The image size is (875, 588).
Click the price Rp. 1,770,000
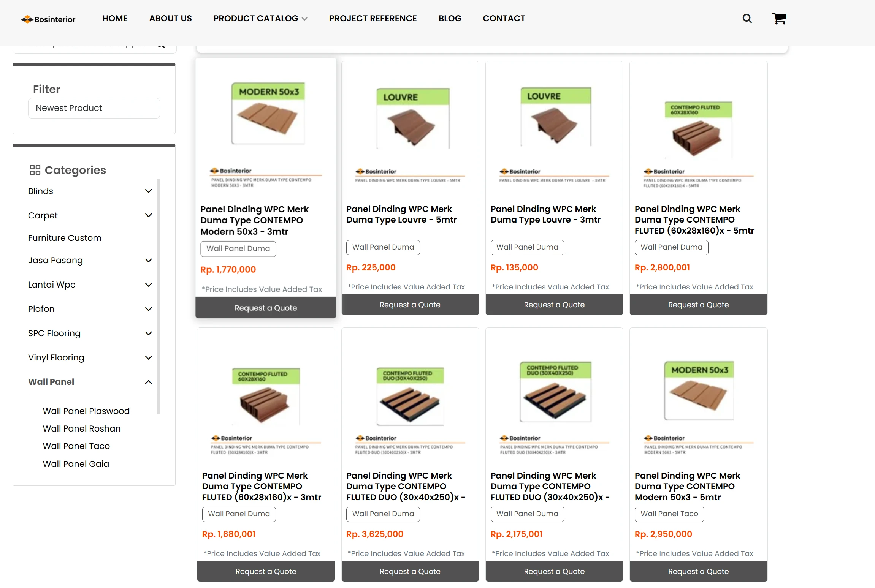228,270
